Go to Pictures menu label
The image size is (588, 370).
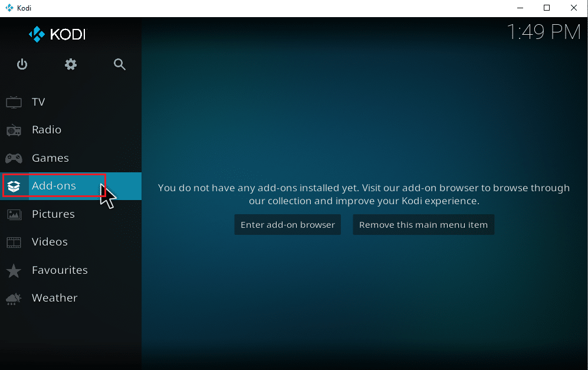point(53,214)
